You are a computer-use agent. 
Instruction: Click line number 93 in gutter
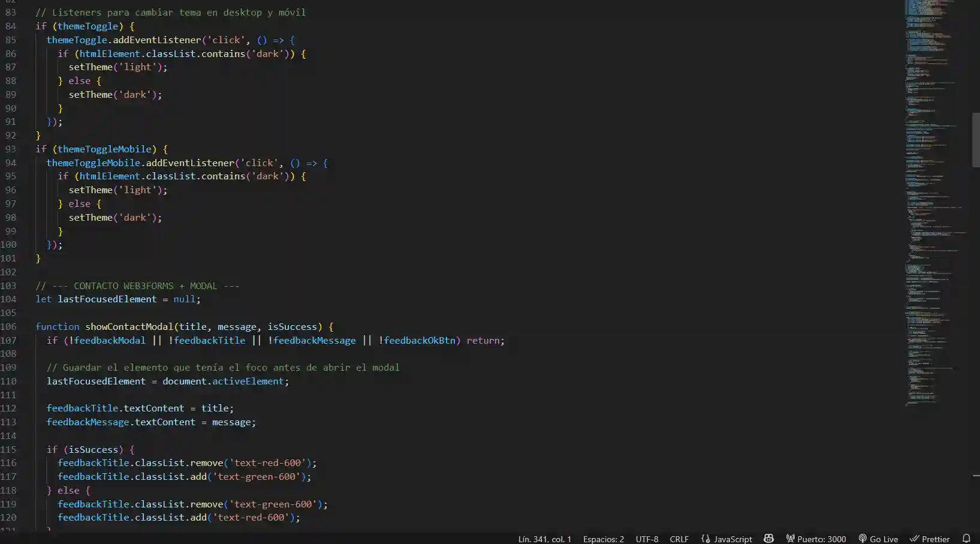(x=11, y=149)
